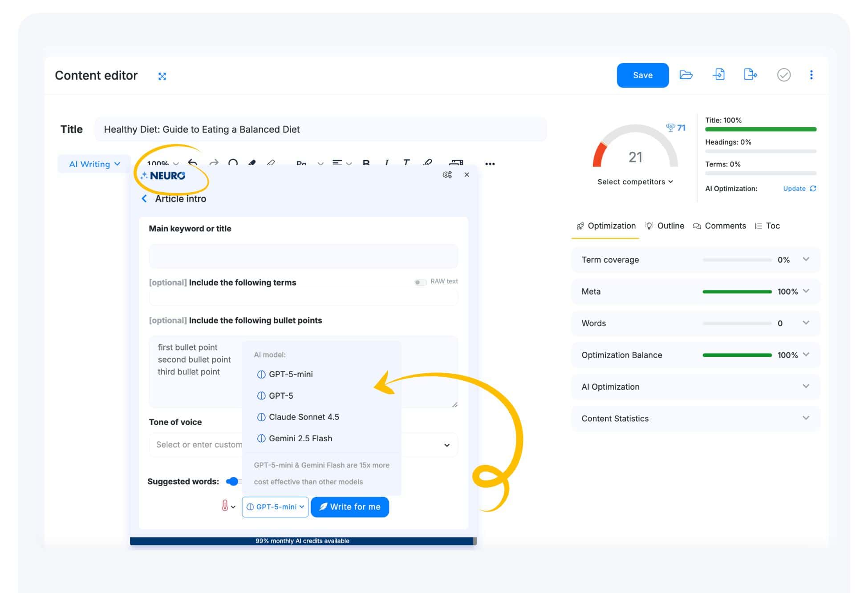Expand the Content Statistics section
868x593 pixels.
696,418
